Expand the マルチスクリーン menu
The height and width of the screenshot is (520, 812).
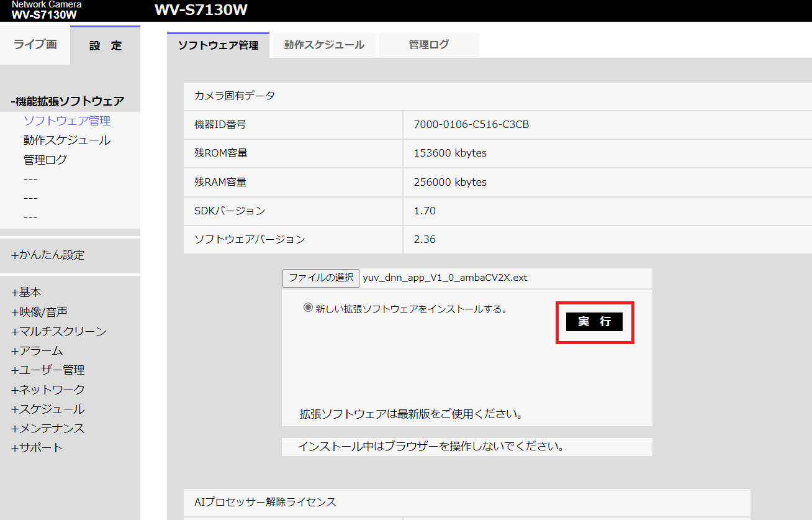[58, 331]
